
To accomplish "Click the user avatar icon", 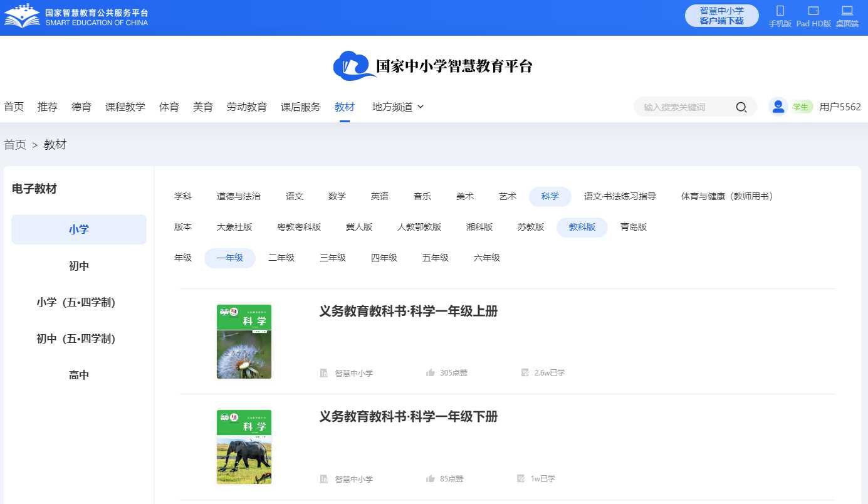I will (x=778, y=107).
